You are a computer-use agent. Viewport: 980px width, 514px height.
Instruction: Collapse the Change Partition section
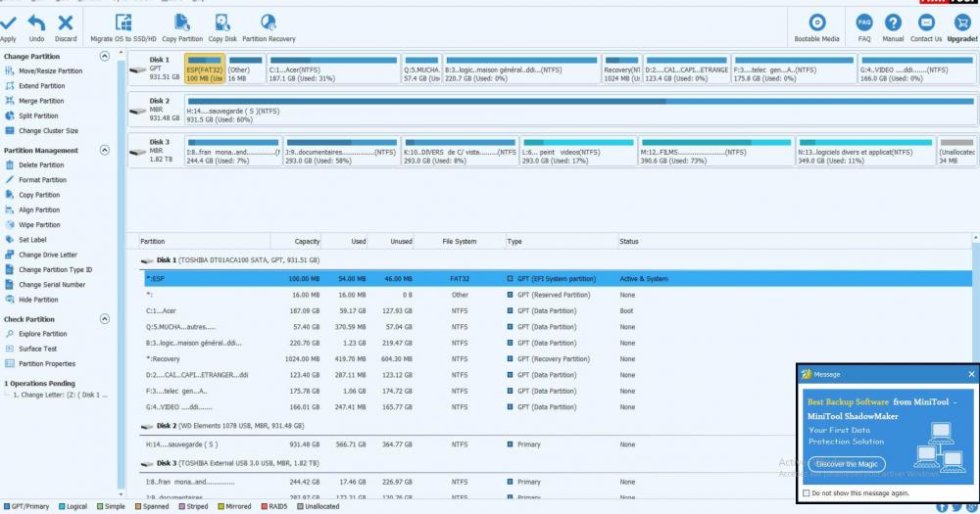pos(105,57)
